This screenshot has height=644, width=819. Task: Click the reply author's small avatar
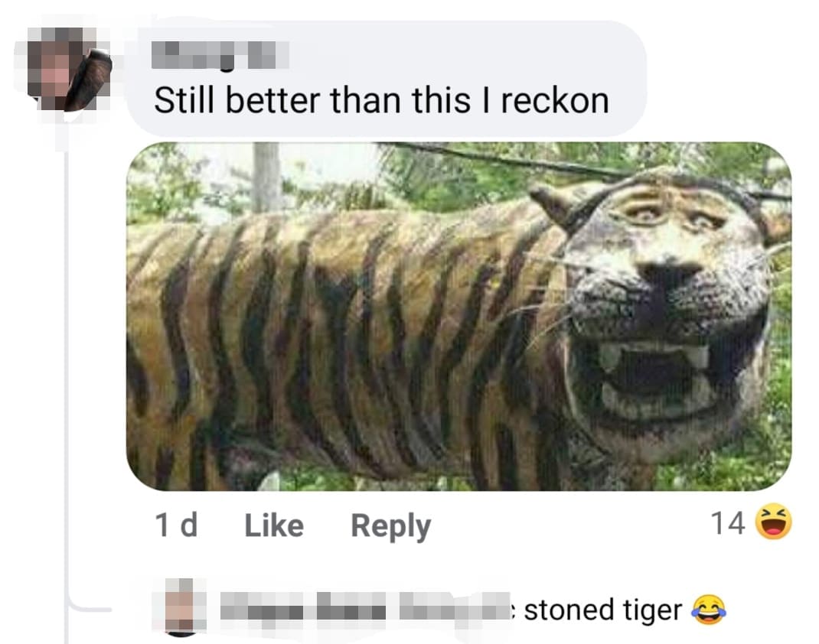(180, 607)
